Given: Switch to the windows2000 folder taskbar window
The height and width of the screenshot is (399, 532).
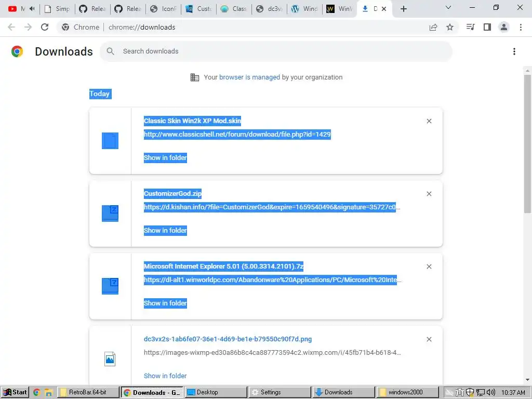Looking at the screenshot, I should (x=407, y=393).
